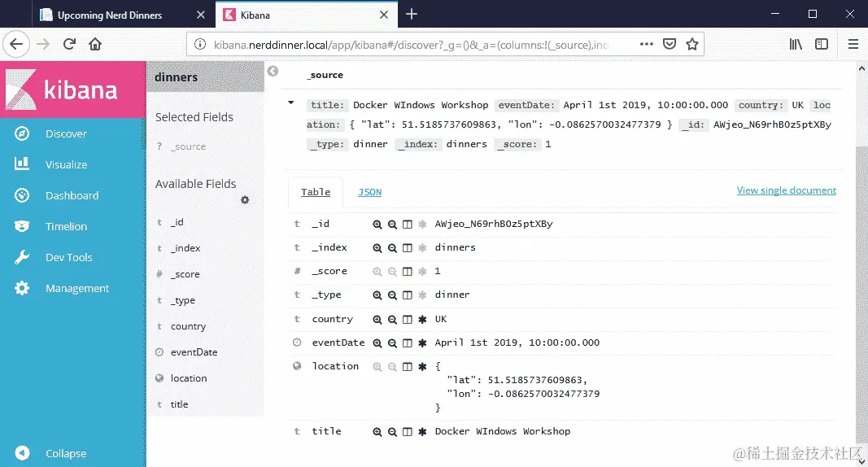This screenshot has height=467, width=868.
Task: Open the dinners index pattern selector
Action: point(205,77)
